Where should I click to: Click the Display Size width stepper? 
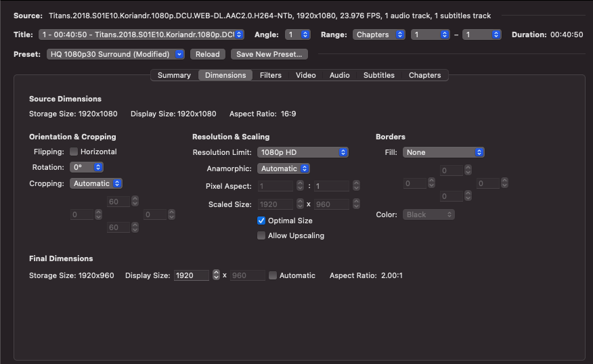pos(216,275)
